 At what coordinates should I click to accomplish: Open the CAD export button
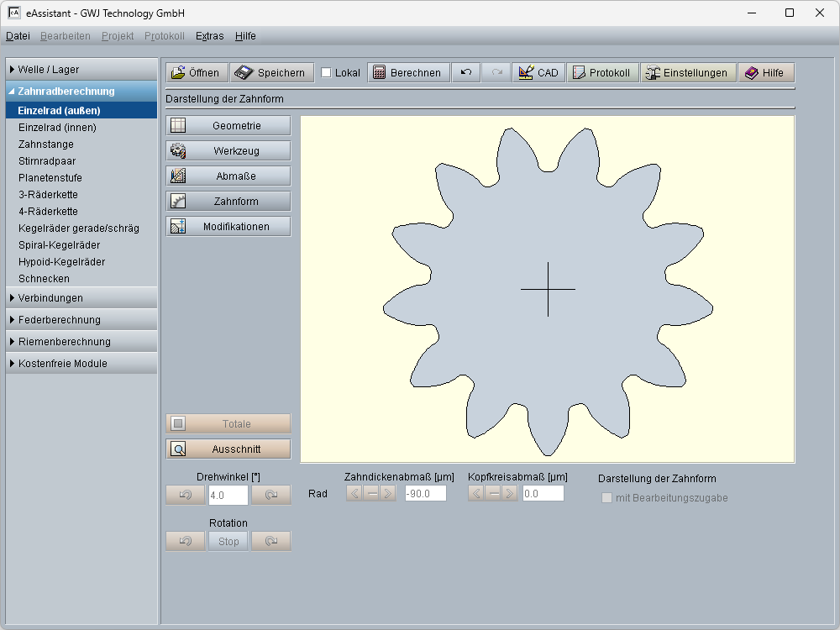click(538, 73)
